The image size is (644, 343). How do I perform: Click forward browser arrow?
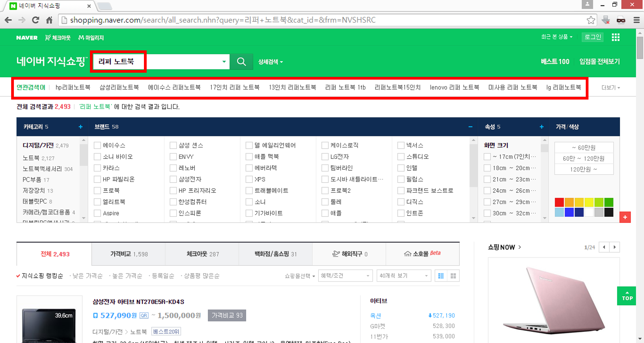(x=22, y=20)
